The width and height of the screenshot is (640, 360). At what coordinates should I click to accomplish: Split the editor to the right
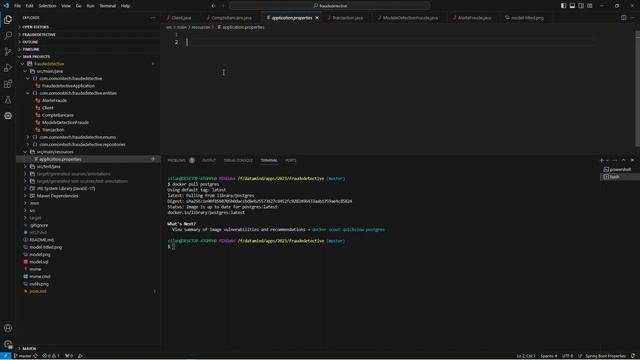(624, 18)
